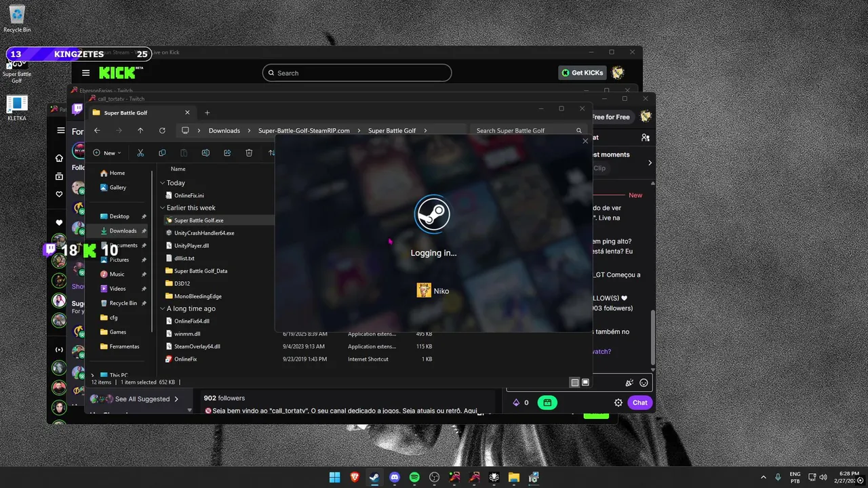Open the Kick profile avatar menu
Screen dimensions: 868x488
click(x=617, y=73)
